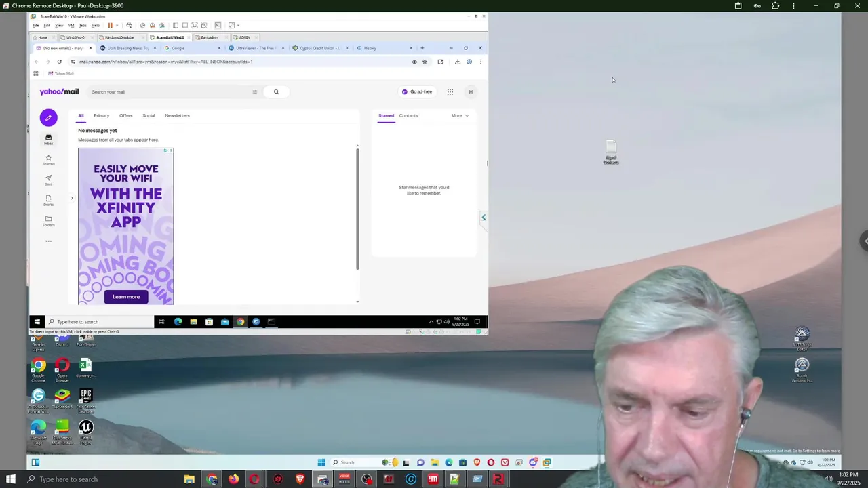
Task: Open the VMware View menu
Action: point(59,26)
